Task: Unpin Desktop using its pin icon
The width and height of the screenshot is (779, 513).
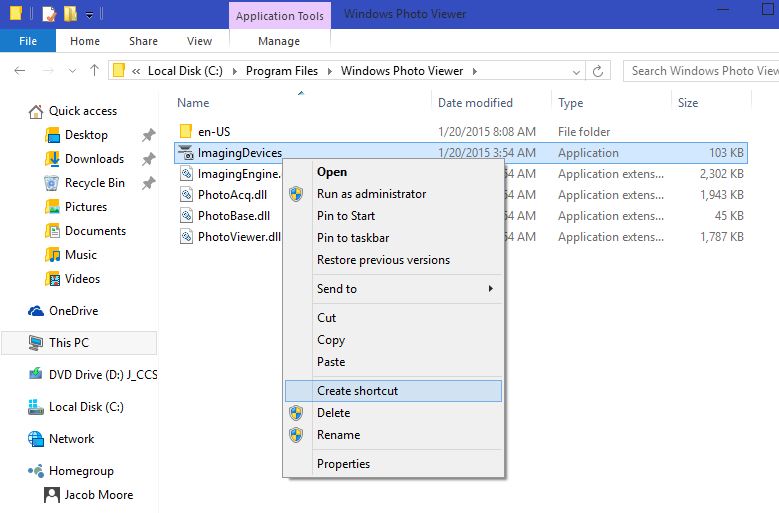Action: pos(148,135)
